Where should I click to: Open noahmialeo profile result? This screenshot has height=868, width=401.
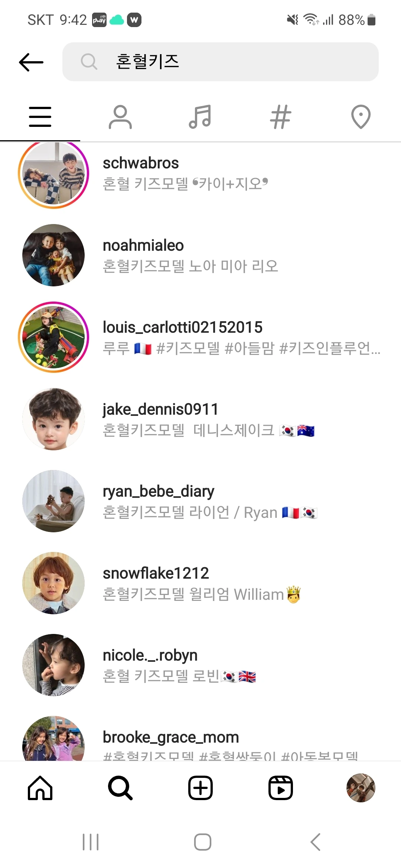point(200,255)
